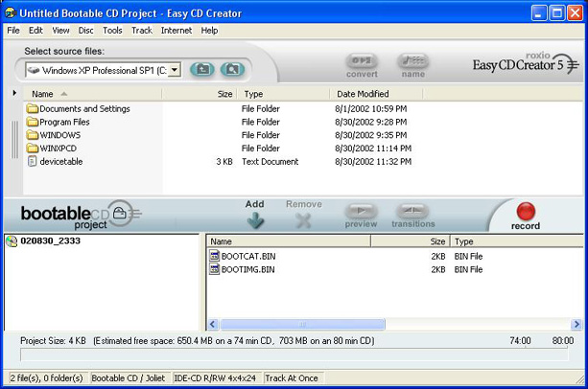Click the red record button
This screenshot has width=588, height=389.
[x=526, y=211]
